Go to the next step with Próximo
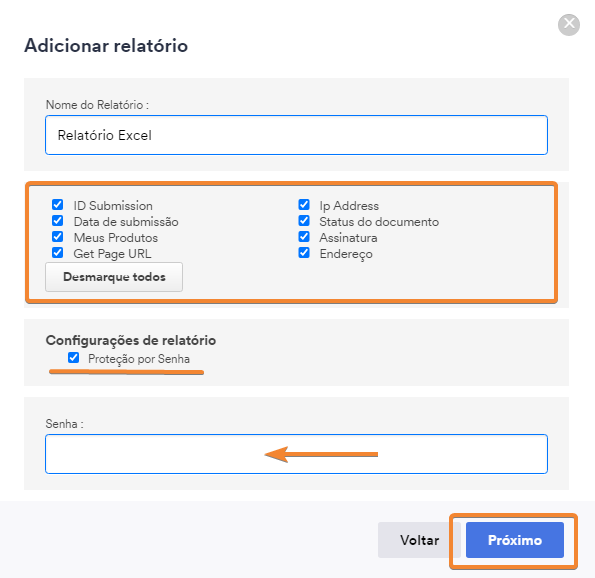The width and height of the screenshot is (595, 578). tap(515, 540)
